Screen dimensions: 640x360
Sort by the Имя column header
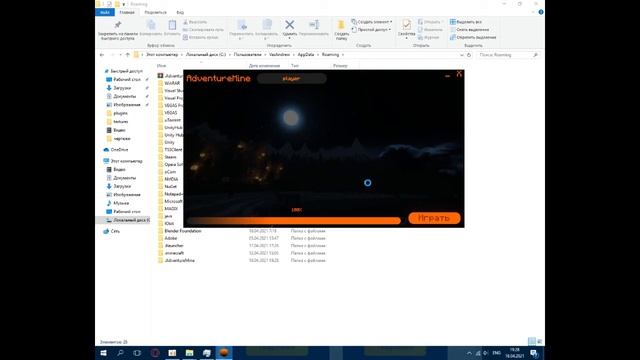pos(162,66)
